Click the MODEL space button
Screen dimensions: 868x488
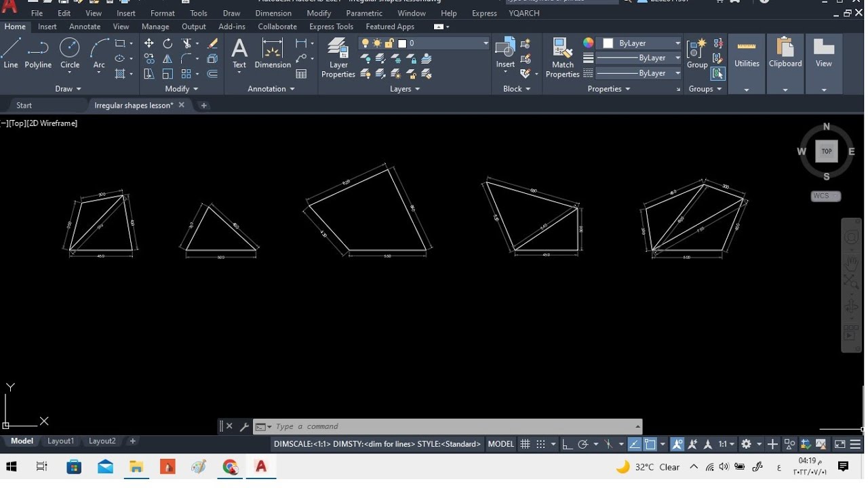(501, 445)
